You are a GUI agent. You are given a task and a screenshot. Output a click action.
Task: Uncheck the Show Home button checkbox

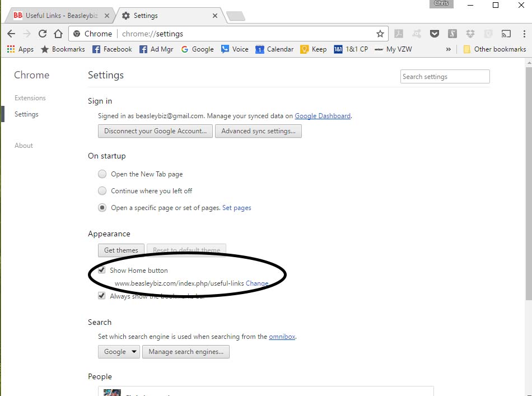pyautogui.click(x=102, y=271)
